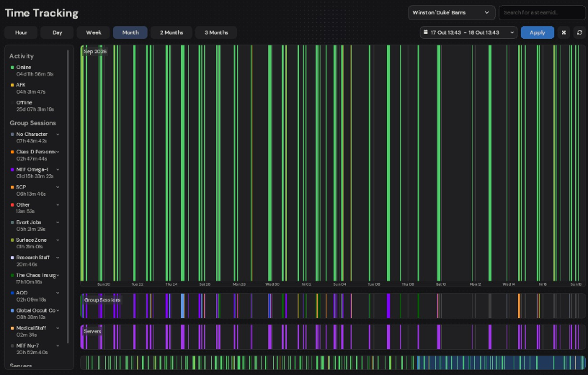Click the SCP session label
Image resolution: width=588 pixels, height=375 pixels.
point(21,187)
